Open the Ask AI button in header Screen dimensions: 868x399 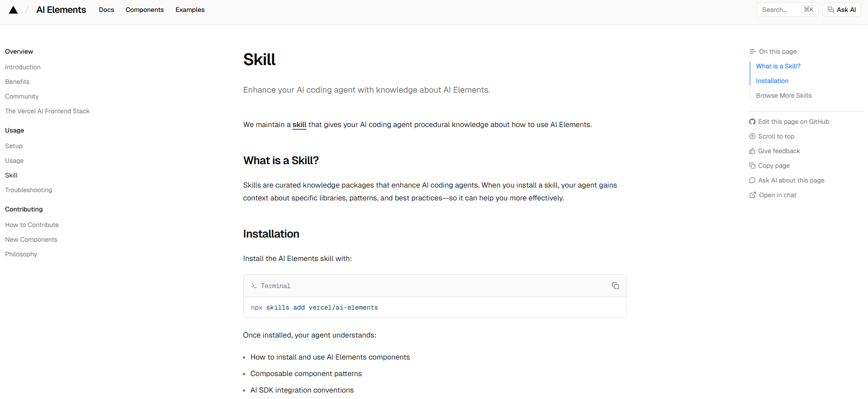tap(841, 10)
